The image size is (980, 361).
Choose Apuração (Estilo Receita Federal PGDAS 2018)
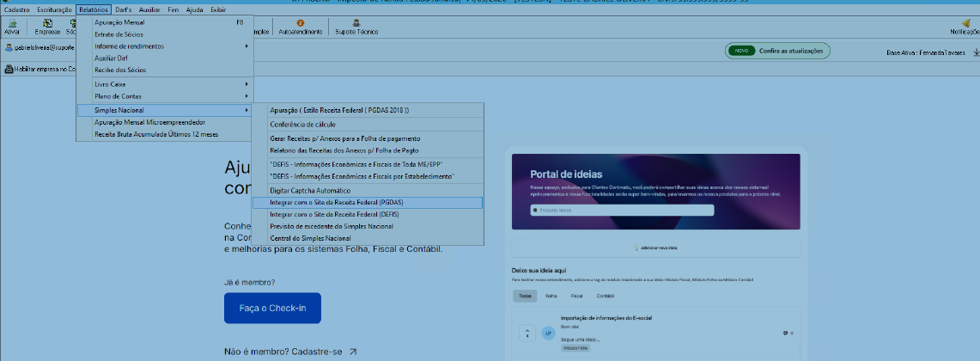(368, 110)
